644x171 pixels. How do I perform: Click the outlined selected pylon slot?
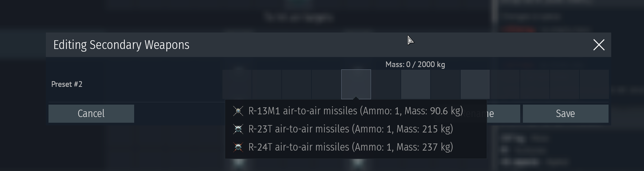pos(356,84)
